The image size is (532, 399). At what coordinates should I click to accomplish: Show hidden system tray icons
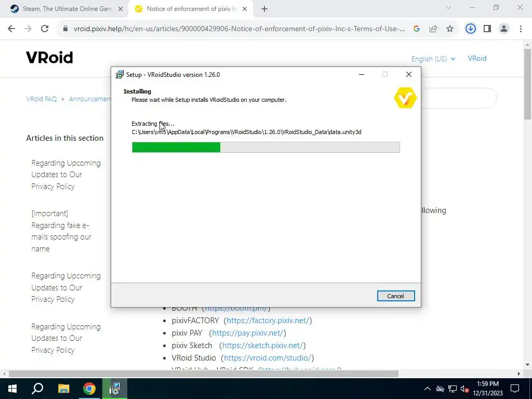coord(428,389)
